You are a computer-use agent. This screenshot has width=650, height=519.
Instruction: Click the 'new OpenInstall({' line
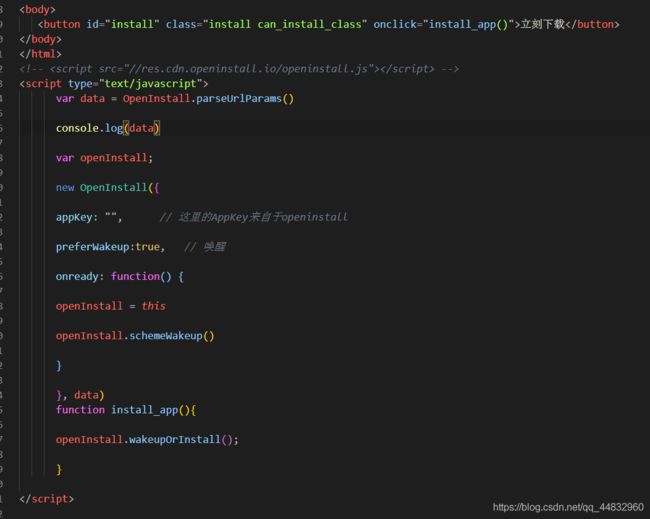(x=107, y=187)
